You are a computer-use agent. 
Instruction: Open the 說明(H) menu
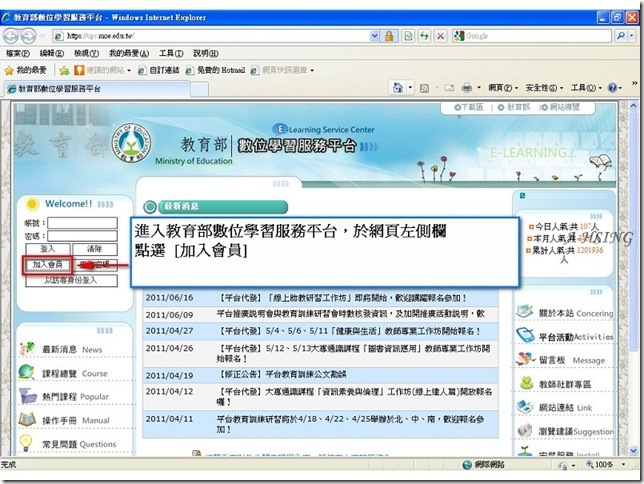[x=206, y=53]
